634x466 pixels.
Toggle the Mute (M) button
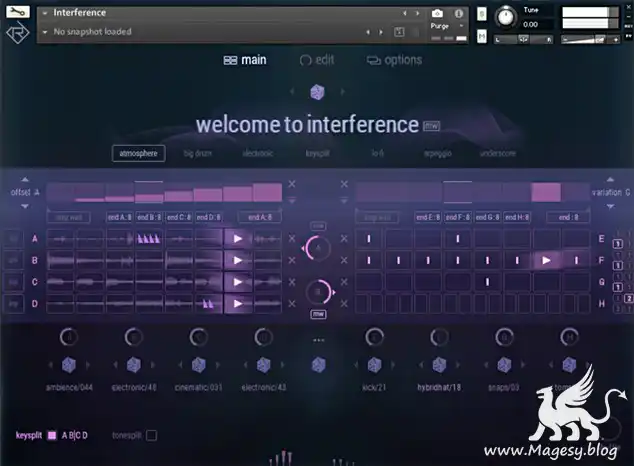(482, 36)
